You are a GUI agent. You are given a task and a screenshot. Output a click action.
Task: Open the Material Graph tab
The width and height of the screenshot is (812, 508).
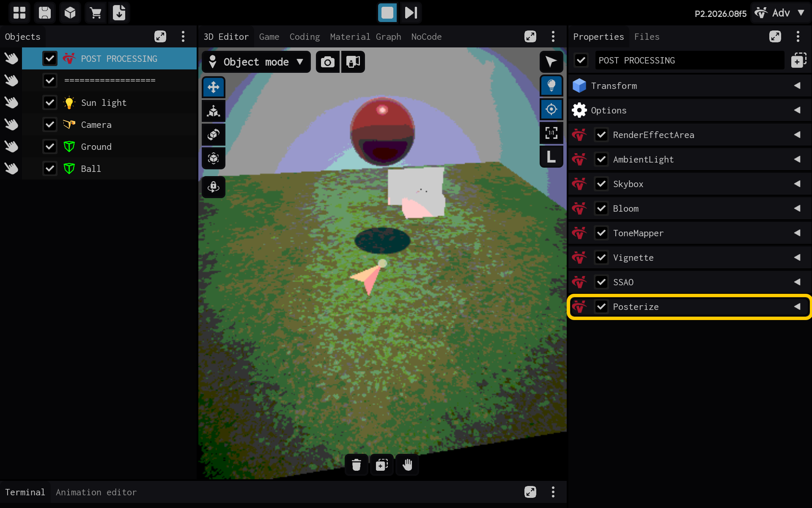coord(365,37)
